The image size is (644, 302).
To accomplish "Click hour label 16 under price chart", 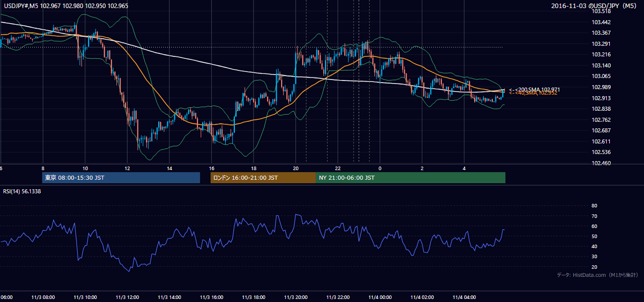I will coord(212,168).
